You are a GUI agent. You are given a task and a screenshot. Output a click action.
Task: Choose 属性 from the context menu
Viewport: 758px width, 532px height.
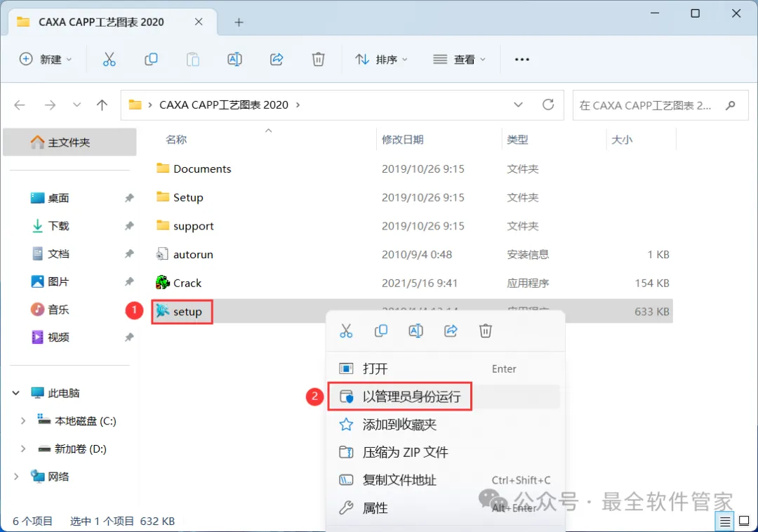click(445, 508)
